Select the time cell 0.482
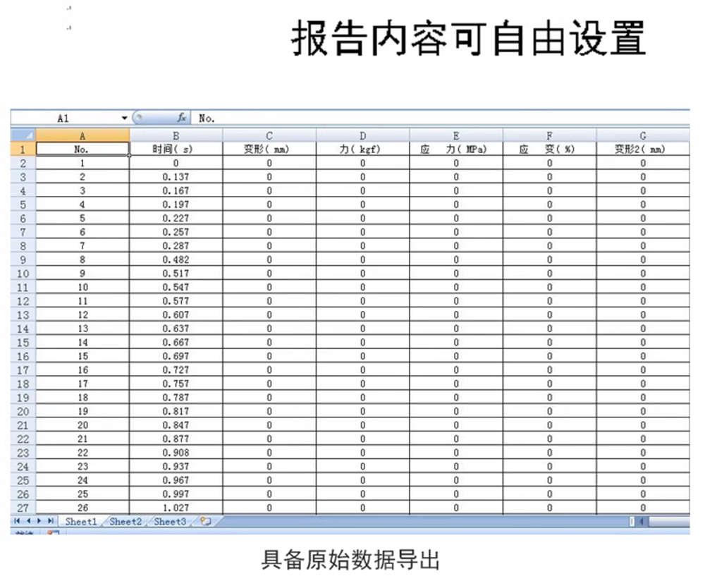This screenshot has height=588, width=705. (x=176, y=260)
